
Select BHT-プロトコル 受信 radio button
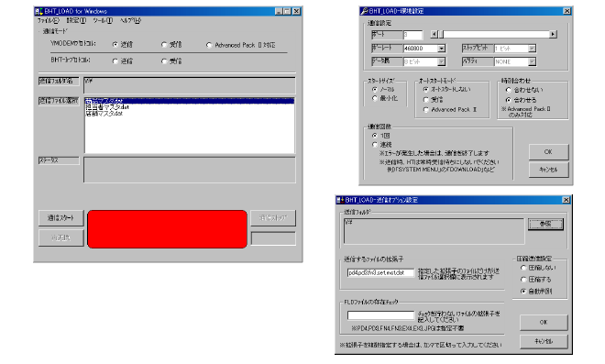[x=164, y=61]
